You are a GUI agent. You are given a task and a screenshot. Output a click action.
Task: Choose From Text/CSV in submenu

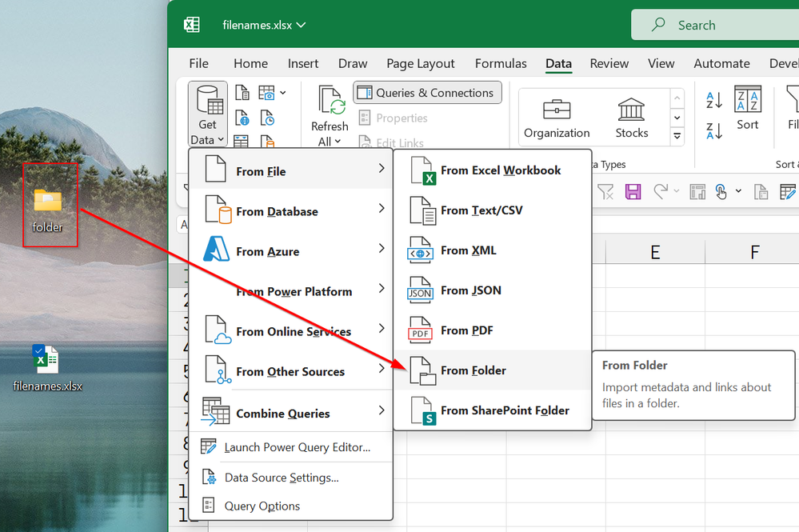(x=492, y=210)
